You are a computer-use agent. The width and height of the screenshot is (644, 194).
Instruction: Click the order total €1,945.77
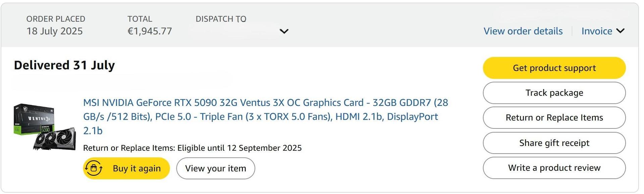[x=150, y=31]
